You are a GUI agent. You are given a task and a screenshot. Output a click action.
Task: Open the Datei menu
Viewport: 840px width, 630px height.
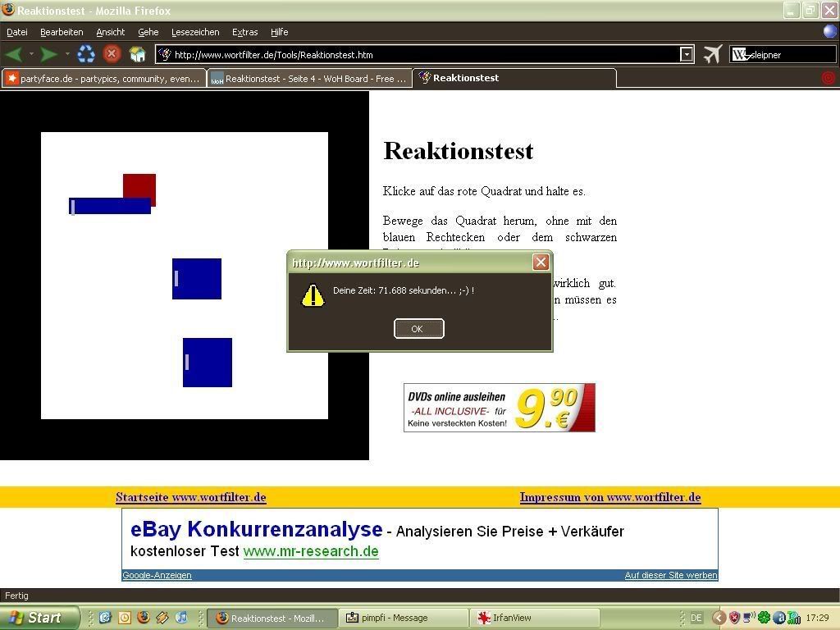[x=17, y=32]
